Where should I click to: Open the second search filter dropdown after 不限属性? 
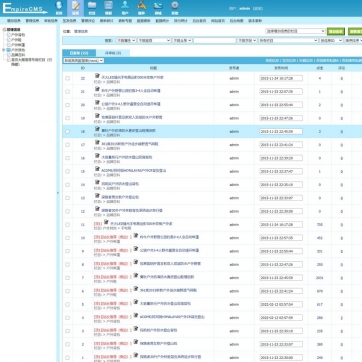pyautogui.click(x=154, y=40)
